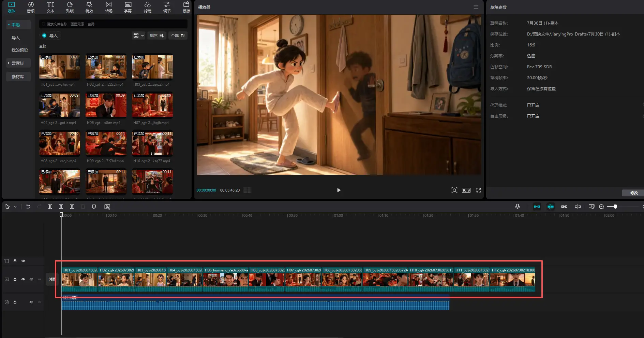Open the 全部 filter dropdown

tap(178, 36)
